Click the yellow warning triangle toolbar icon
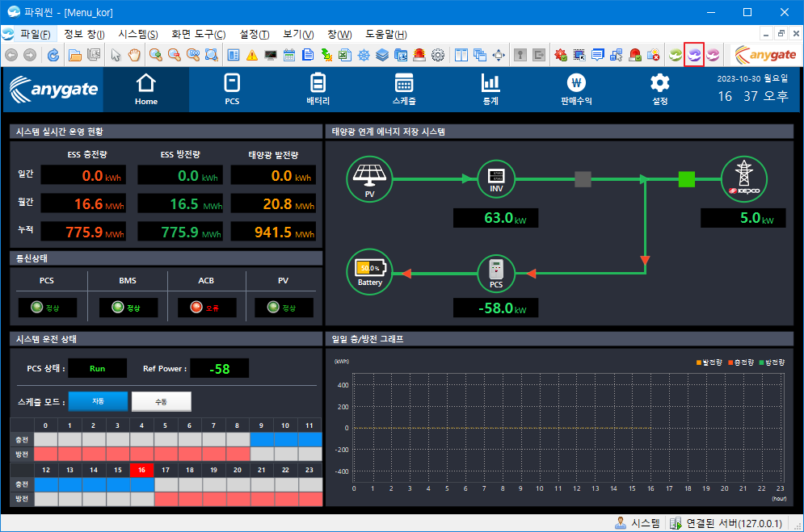The image size is (804, 532). click(x=252, y=55)
